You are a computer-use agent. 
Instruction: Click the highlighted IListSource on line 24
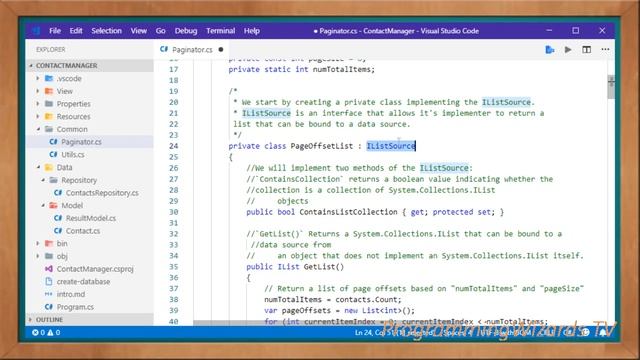click(x=391, y=146)
